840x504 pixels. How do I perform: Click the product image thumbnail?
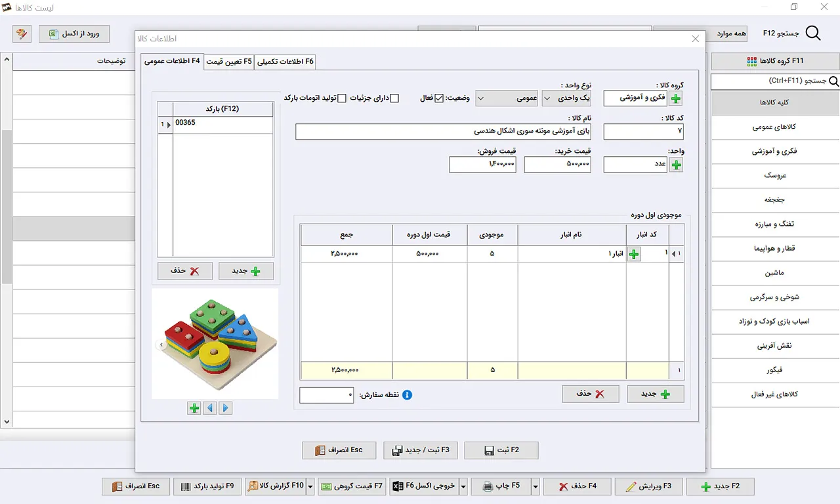pyautogui.click(x=215, y=343)
